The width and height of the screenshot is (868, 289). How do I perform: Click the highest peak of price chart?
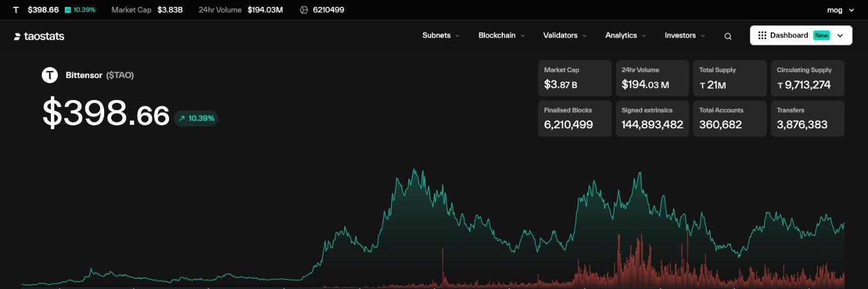pyautogui.click(x=414, y=170)
